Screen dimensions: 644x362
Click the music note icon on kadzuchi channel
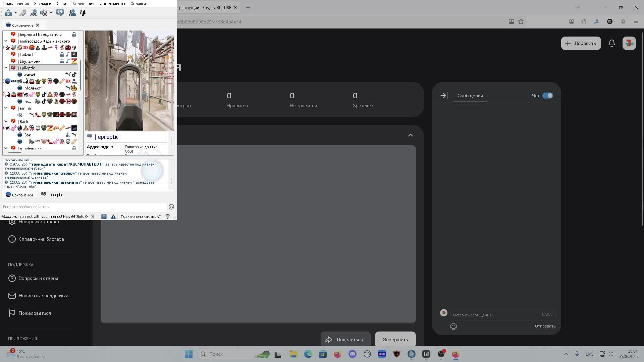(x=68, y=54)
